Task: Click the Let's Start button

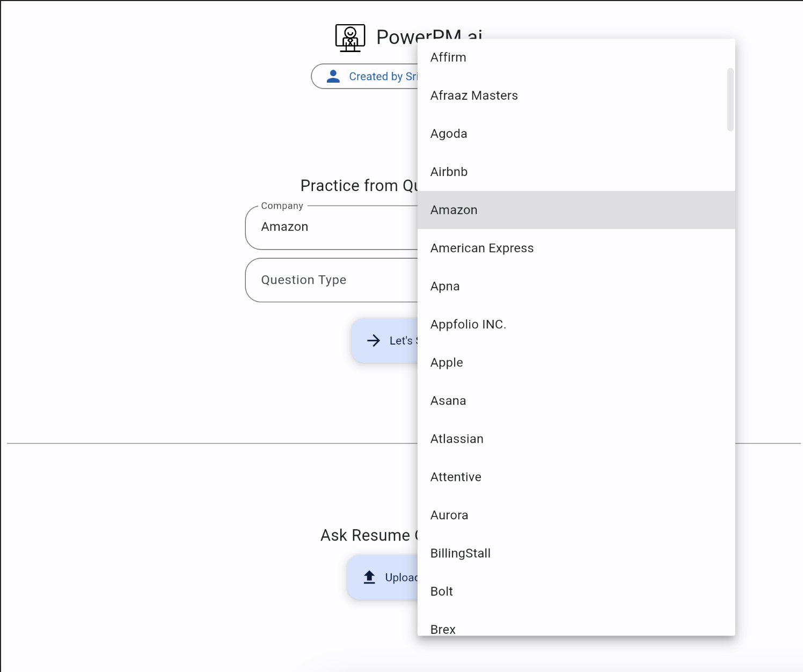Action: click(x=384, y=340)
